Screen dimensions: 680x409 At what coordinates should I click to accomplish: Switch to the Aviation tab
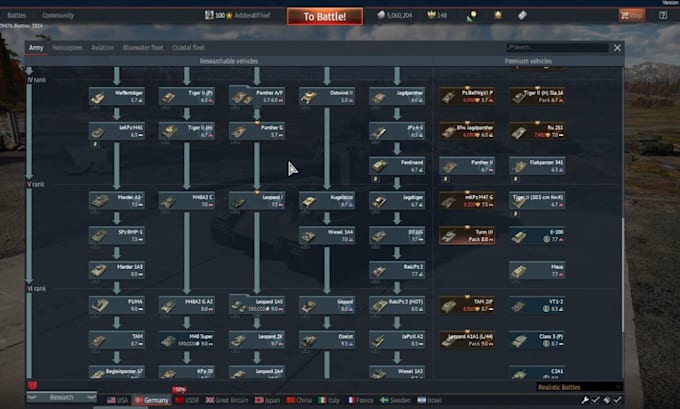point(102,48)
